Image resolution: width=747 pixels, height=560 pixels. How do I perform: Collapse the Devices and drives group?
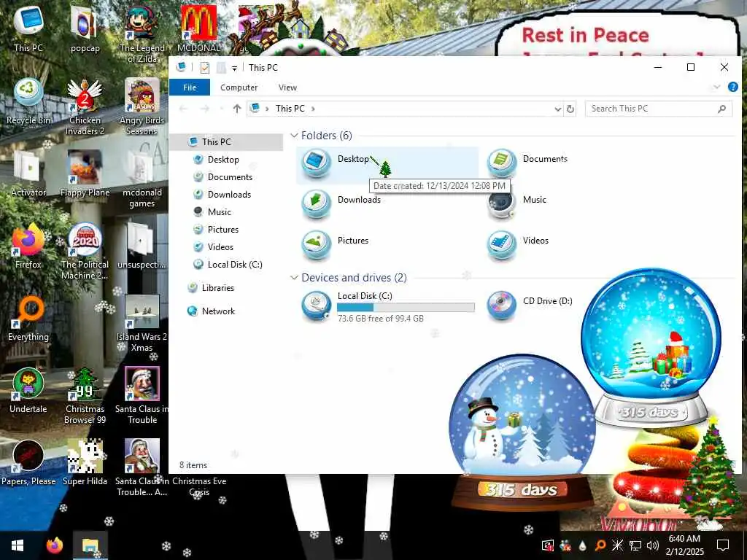[294, 278]
